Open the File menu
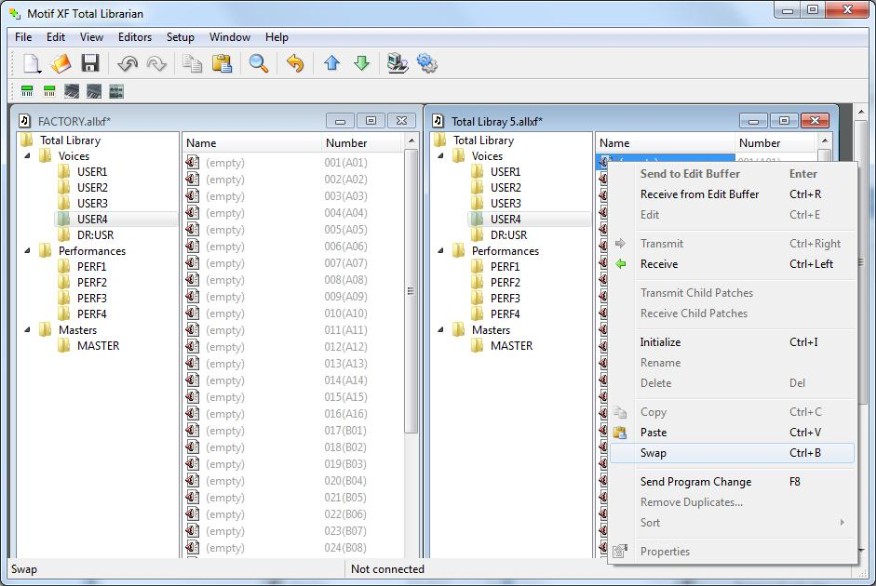This screenshot has width=876, height=586. pyautogui.click(x=23, y=37)
